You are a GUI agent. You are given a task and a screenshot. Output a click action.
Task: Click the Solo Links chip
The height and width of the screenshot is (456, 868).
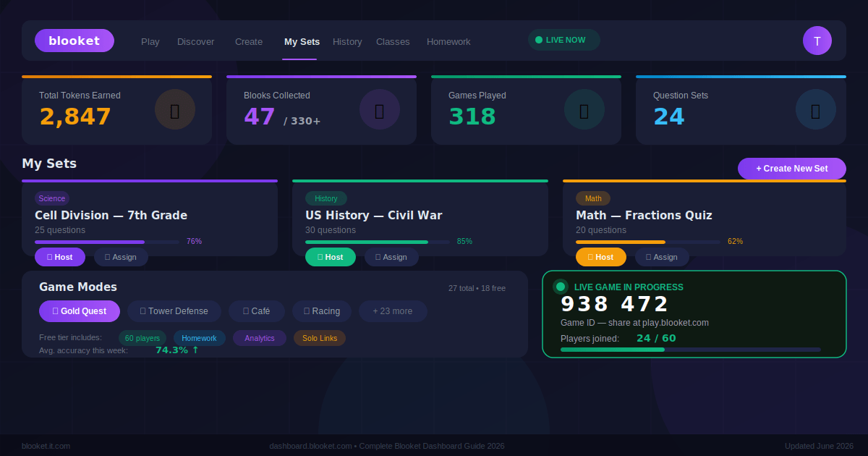click(320, 338)
